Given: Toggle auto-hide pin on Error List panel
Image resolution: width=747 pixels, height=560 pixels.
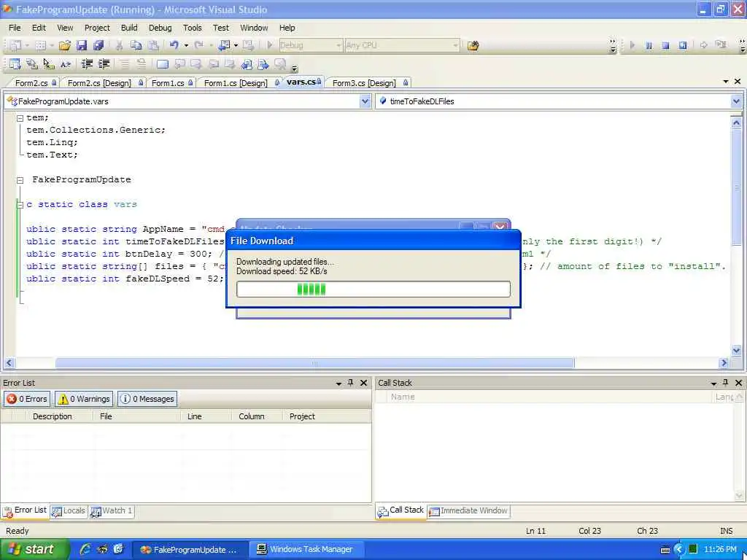Looking at the screenshot, I should [351, 382].
